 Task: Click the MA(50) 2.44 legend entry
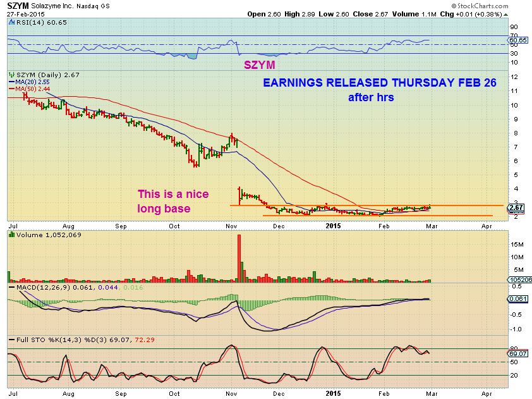coord(30,89)
